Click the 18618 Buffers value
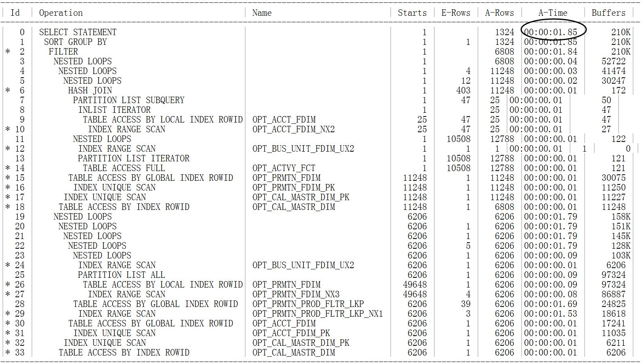This screenshot has height=364, width=644. click(x=614, y=314)
